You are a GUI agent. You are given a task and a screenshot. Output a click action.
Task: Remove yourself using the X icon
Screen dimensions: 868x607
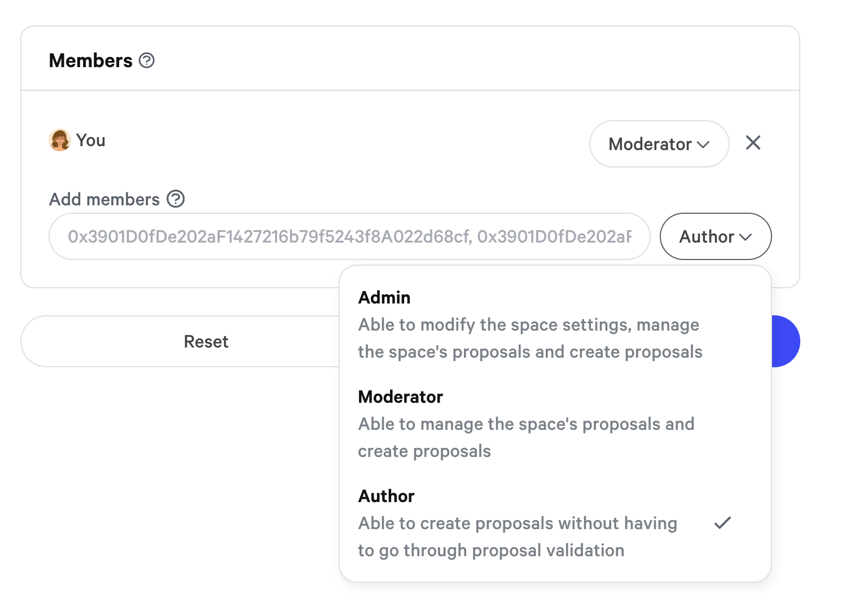coord(753,143)
